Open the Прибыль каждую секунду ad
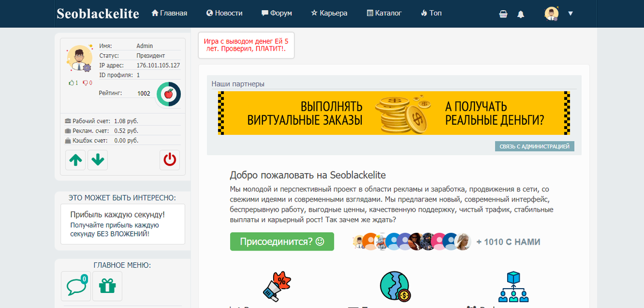The width and height of the screenshot is (644, 308). coord(122,224)
